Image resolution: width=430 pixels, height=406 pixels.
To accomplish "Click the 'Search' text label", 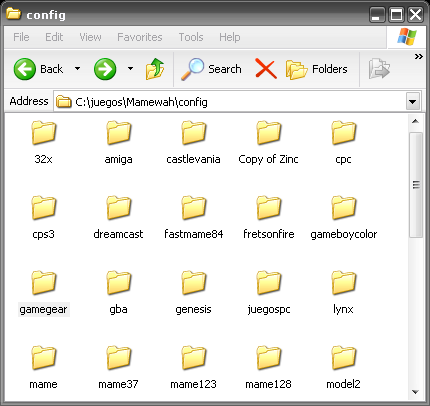I will pyautogui.click(x=225, y=69).
